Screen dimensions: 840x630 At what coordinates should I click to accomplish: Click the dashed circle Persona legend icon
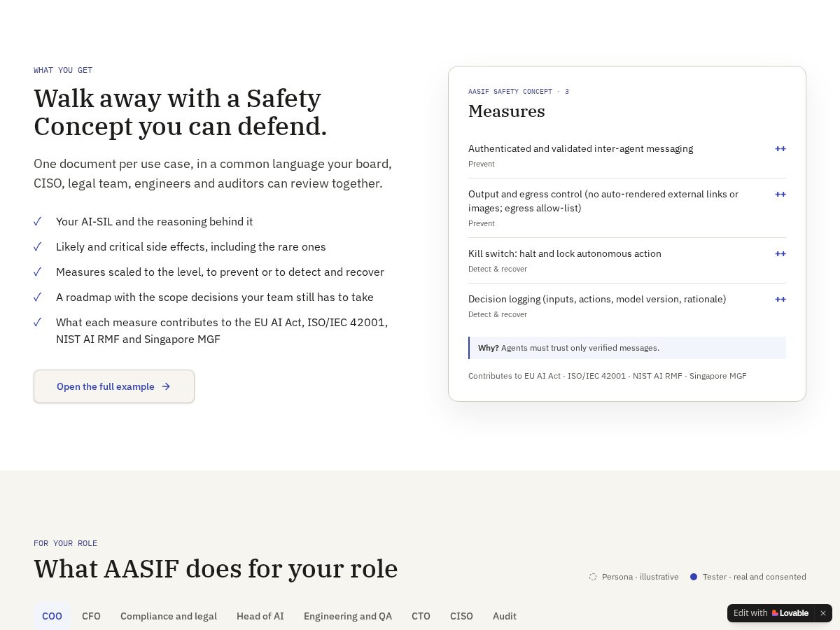tap(593, 577)
